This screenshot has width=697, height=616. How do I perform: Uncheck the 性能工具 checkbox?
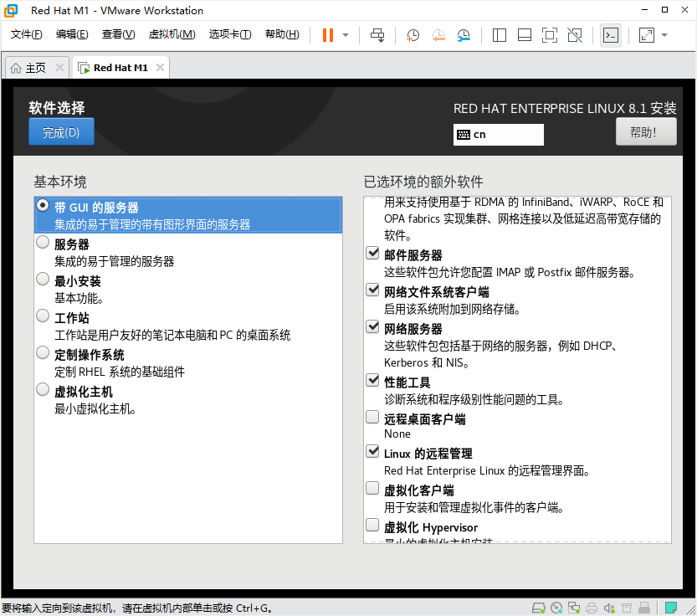coord(372,380)
